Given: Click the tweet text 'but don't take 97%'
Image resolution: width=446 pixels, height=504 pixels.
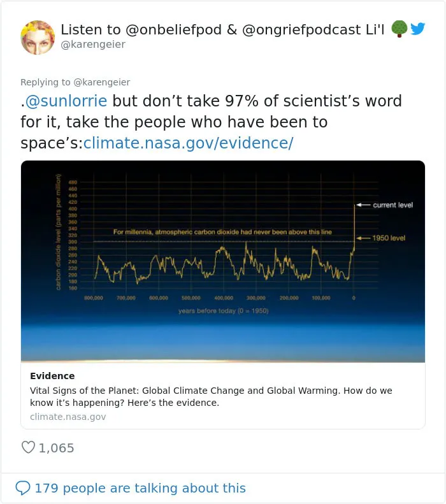Looking at the screenshot, I should point(185,101).
